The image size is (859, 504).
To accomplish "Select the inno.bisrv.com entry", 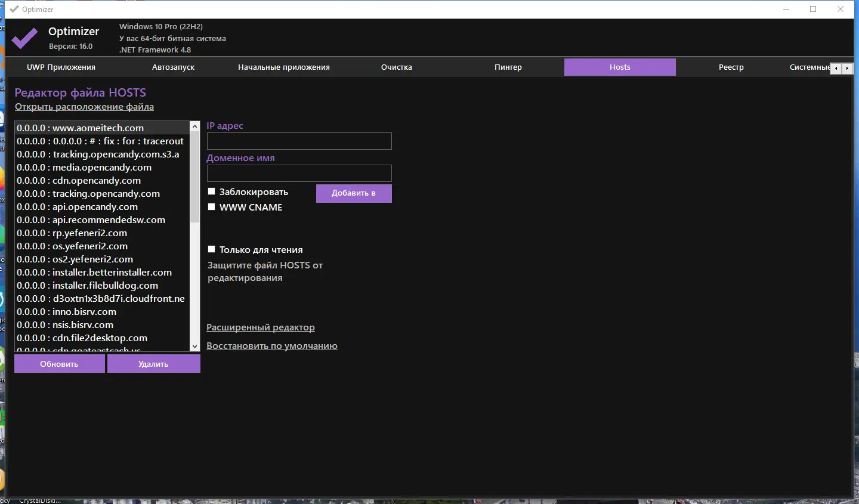I will pos(102,311).
